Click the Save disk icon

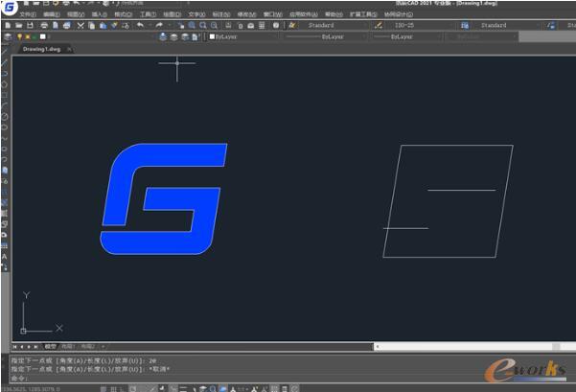tap(30, 25)
